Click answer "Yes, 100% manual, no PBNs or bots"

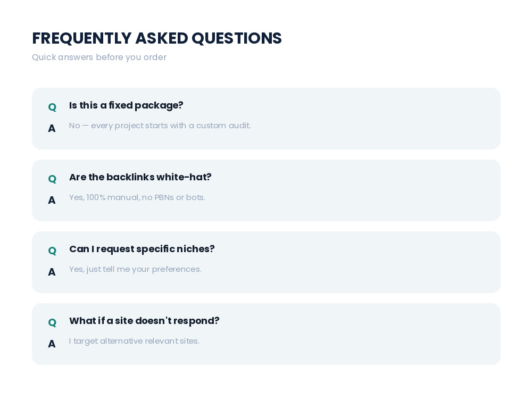137,197
